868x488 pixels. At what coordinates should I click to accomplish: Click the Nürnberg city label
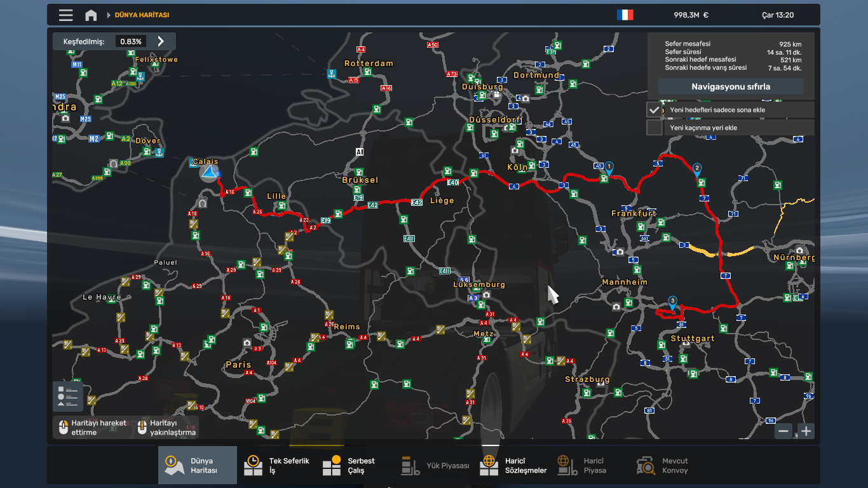pos(794,258)
